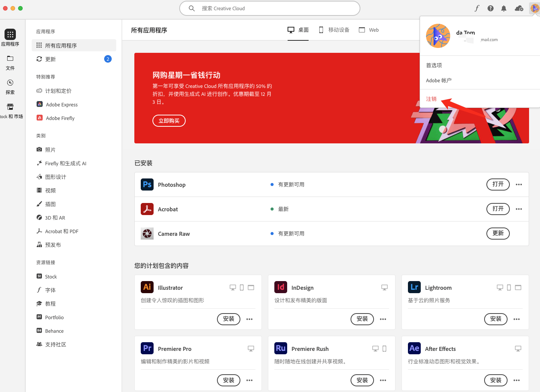Select the 3D 和 AR category
The image size is (540, 392).
(74, 218)
